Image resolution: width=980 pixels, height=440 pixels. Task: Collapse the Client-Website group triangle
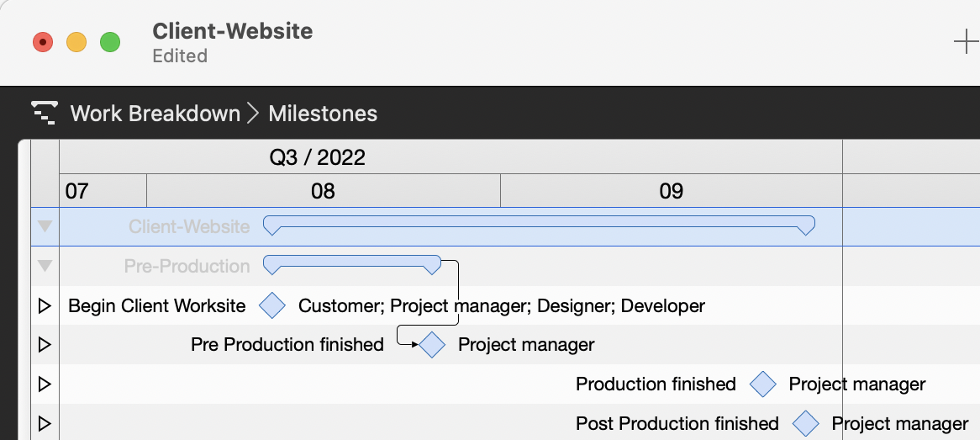click(45, 226)
